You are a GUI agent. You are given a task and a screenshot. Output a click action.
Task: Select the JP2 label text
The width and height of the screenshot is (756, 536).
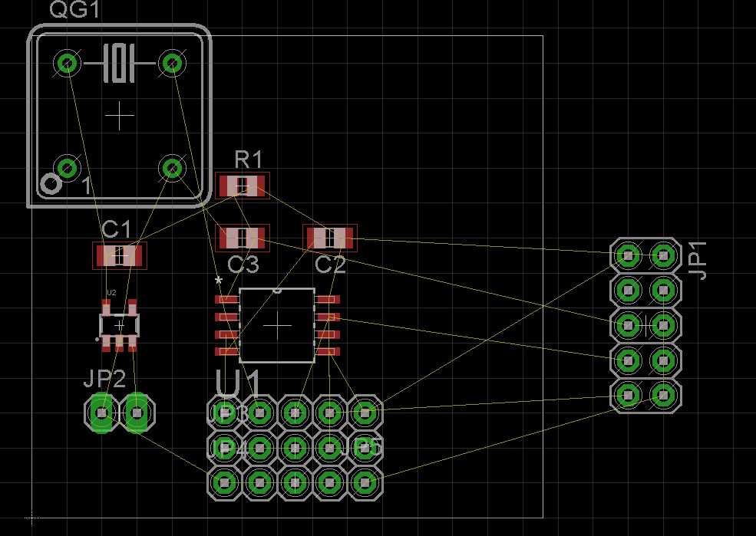pyautogui.click(x=104, y=379)
